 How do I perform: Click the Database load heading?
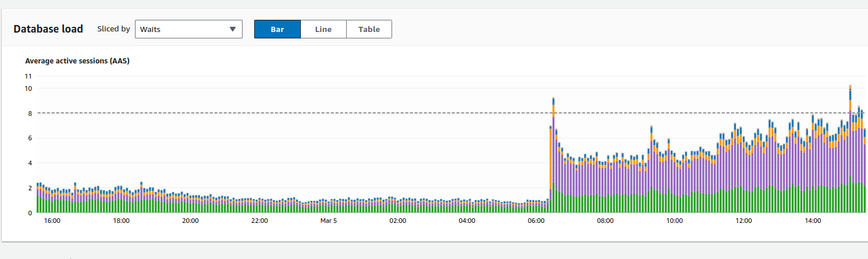(x=48, y=29)
